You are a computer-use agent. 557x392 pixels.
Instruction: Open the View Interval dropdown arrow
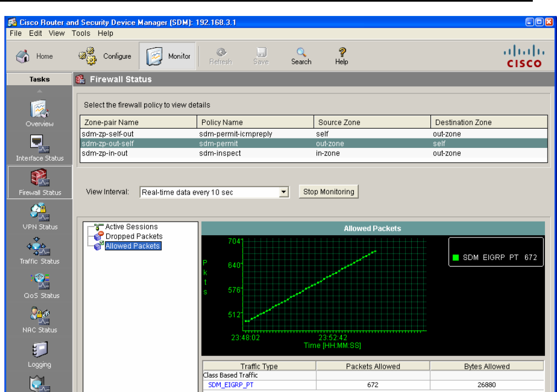coord(283,192)
